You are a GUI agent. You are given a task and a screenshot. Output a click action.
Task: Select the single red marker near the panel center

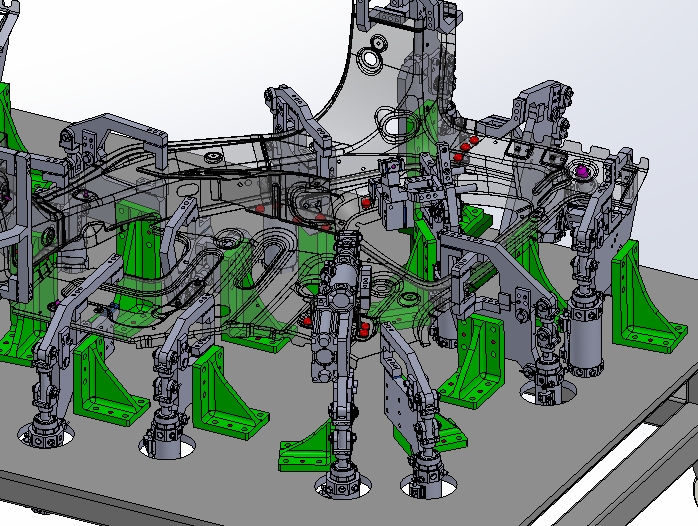point(366,203)
